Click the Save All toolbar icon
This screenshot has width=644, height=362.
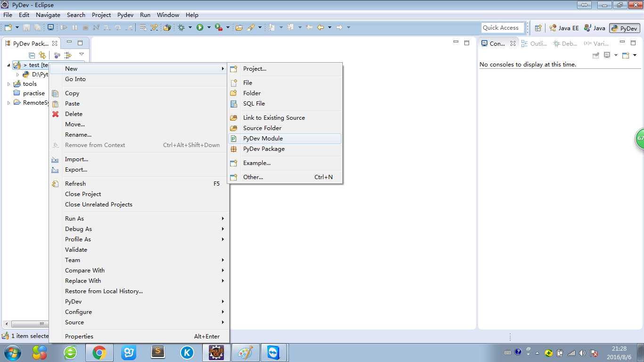pos(38,27)
